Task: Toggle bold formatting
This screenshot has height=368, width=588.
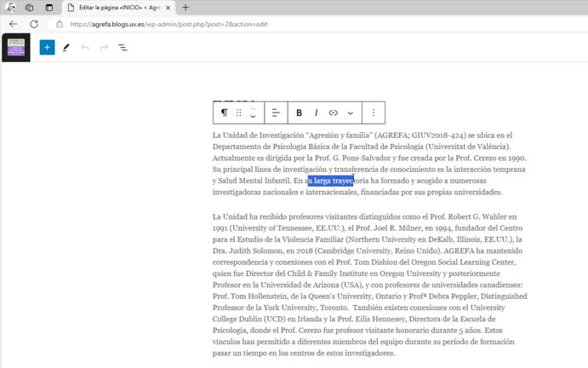Action: 299,112
